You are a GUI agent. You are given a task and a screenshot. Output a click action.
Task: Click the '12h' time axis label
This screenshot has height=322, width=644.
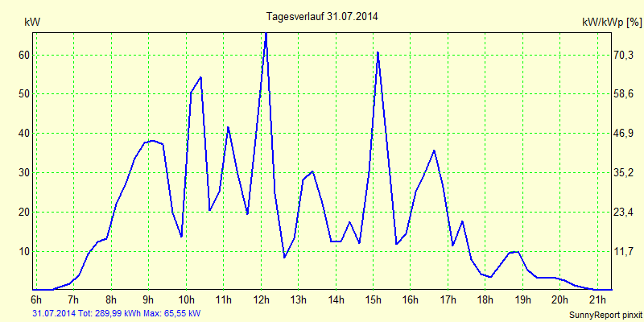point(261,299)
